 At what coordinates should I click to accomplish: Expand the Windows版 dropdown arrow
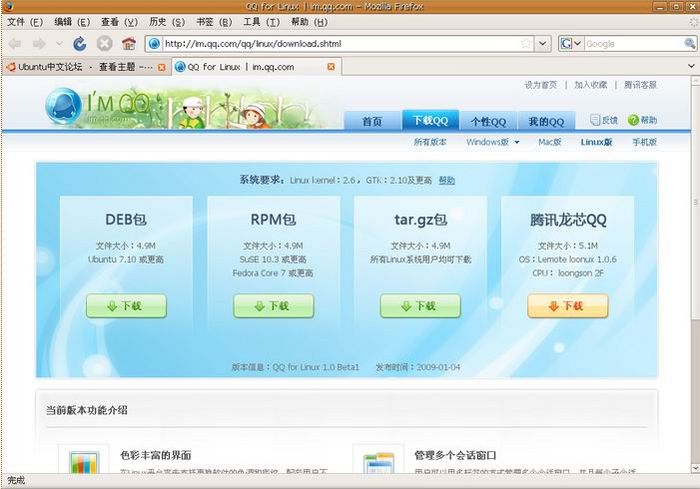[x=517, y=142]
